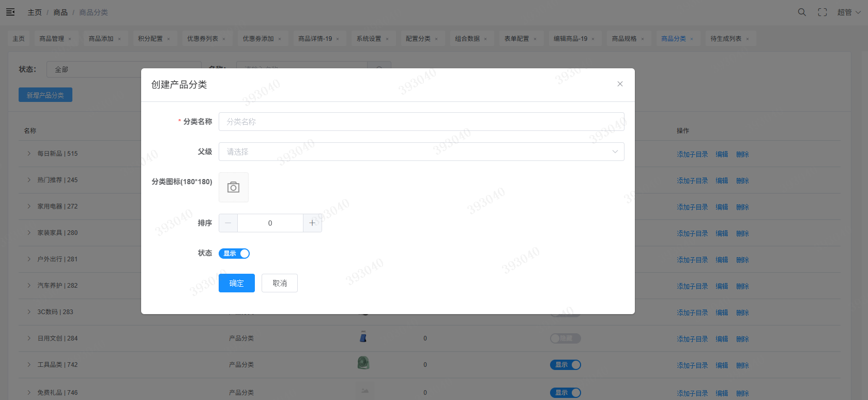The height and width of the screenshot is (400, 868).
Task: Cancel with the 取消 button
Action: [x=280, y=283]
